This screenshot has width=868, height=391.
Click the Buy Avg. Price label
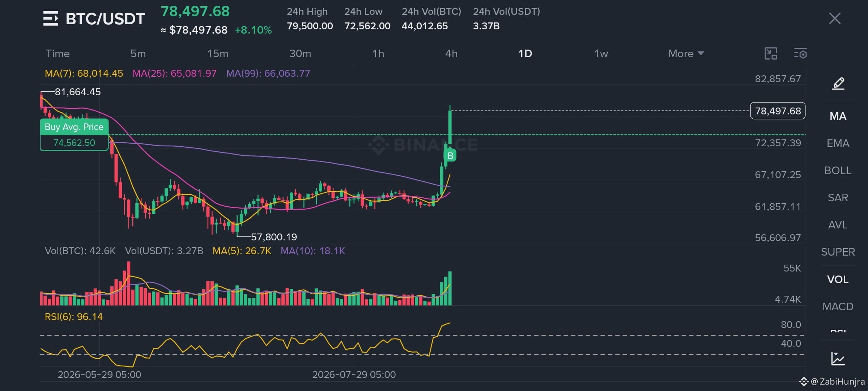coord(74,127)
